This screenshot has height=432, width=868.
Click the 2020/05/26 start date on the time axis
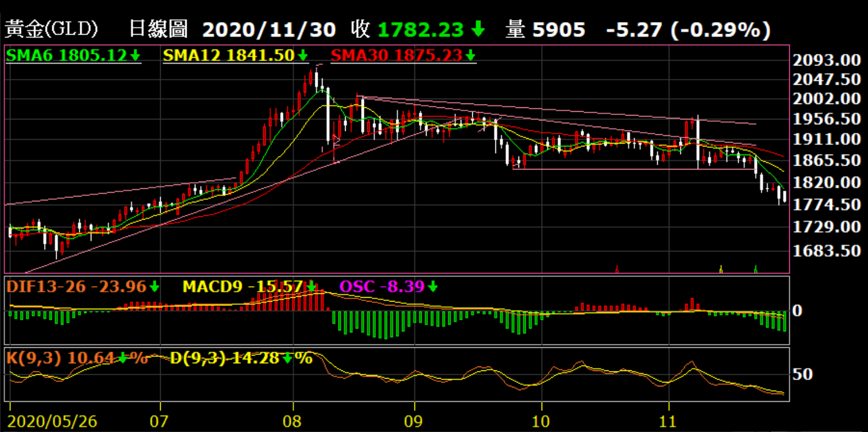pyautogui.click(x=52, y=422)
